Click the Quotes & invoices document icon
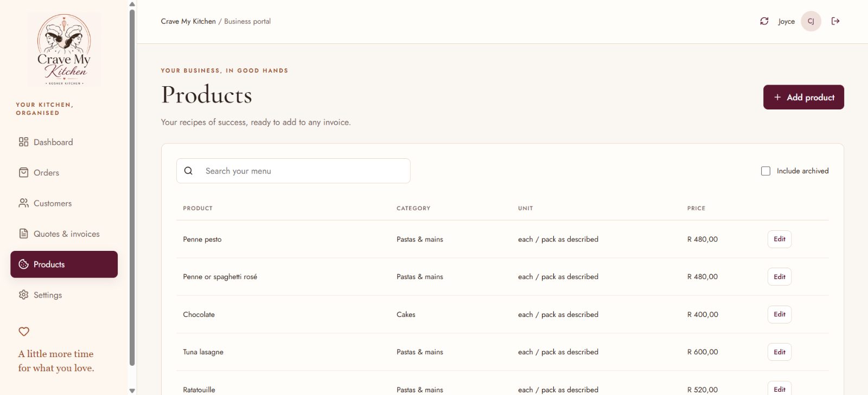The image size is (868, 395). pos(23,234)
